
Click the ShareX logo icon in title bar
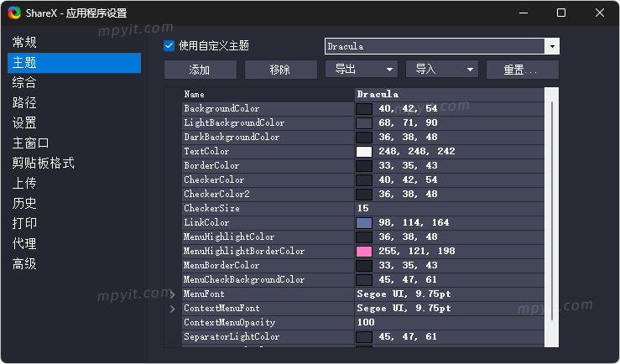click(14, 13)
